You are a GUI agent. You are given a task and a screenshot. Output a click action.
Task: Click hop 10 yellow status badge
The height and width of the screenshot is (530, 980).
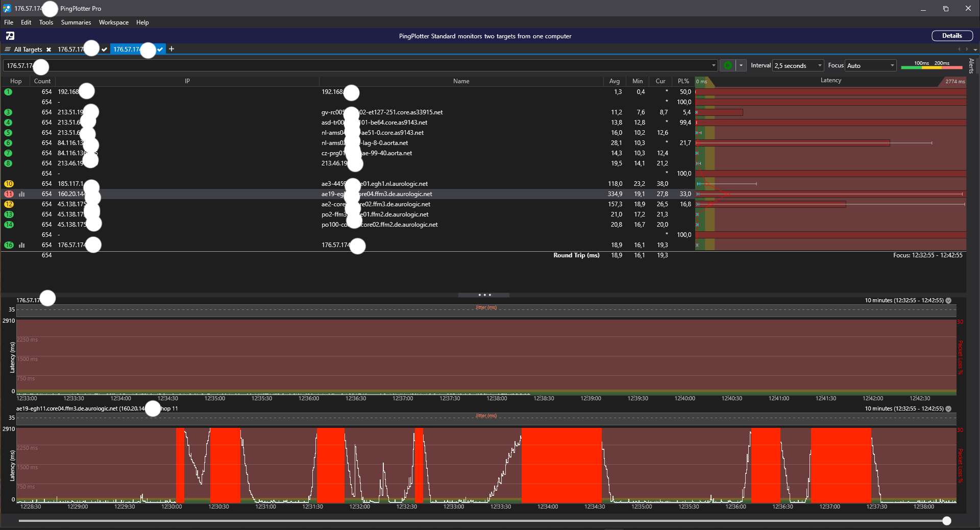(9, 184)
